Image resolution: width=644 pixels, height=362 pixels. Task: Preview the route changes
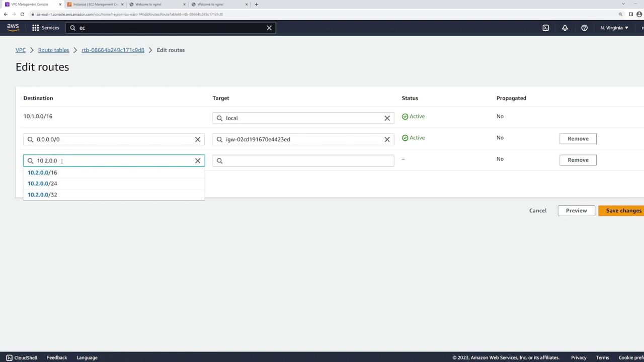pyautogui.click(x=576, y=211)
